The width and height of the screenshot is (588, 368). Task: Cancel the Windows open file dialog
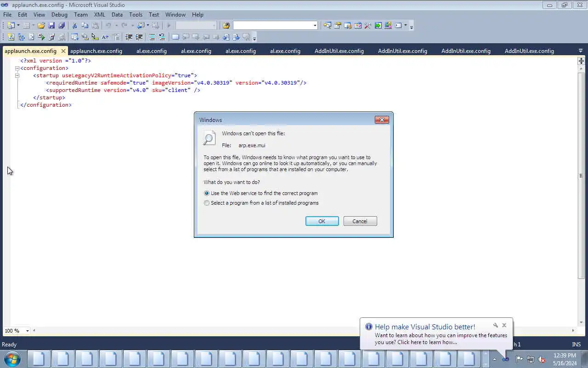click(x=360, y=221)
